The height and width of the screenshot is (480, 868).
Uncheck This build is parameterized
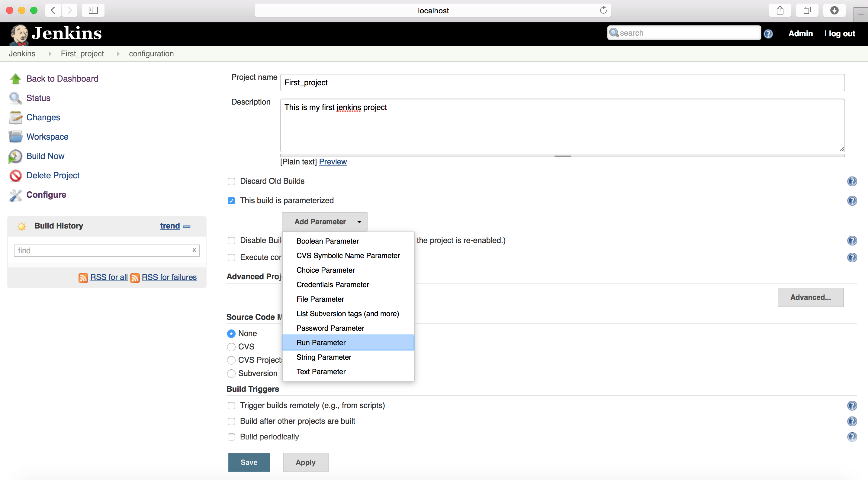click(x=231, y=201)
